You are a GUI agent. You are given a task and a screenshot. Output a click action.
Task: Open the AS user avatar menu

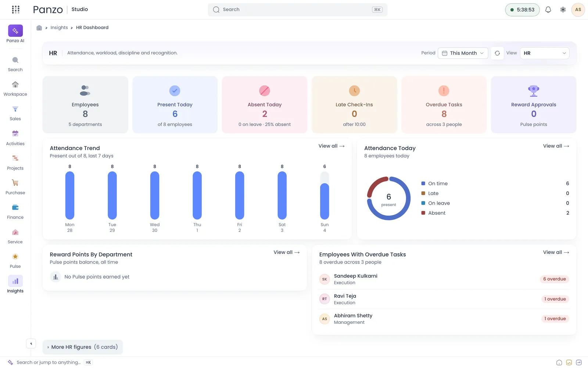[578, 10]
